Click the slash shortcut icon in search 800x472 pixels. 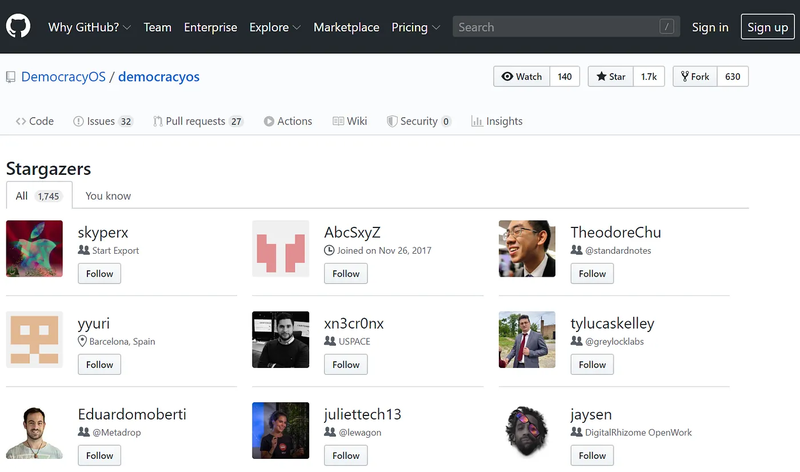666,27
